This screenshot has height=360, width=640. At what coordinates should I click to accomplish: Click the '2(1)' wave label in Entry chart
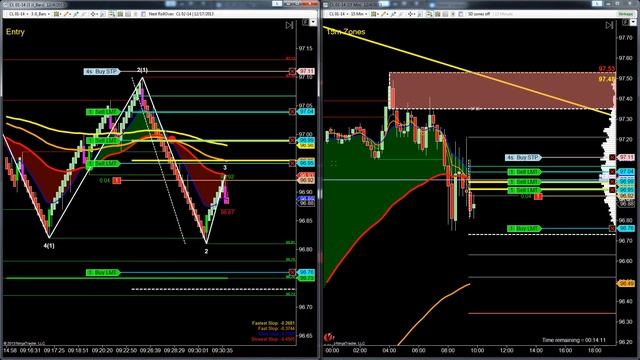[142, 70]
